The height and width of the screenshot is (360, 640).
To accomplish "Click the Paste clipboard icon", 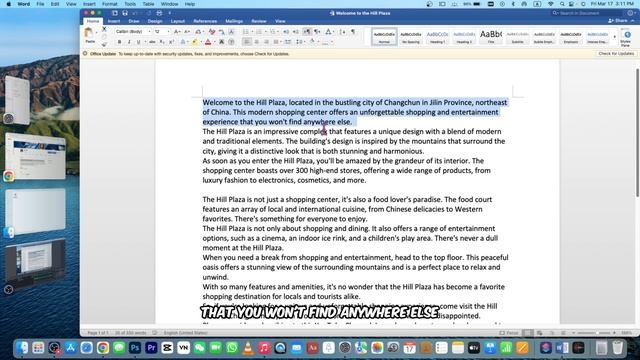I will 88,33.
